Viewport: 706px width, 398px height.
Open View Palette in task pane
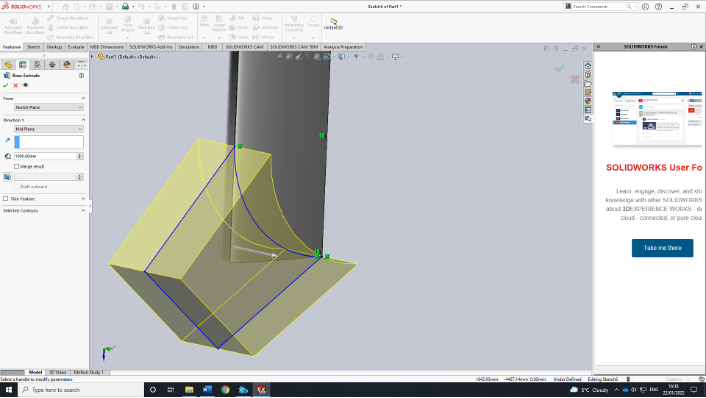point(588,92)
